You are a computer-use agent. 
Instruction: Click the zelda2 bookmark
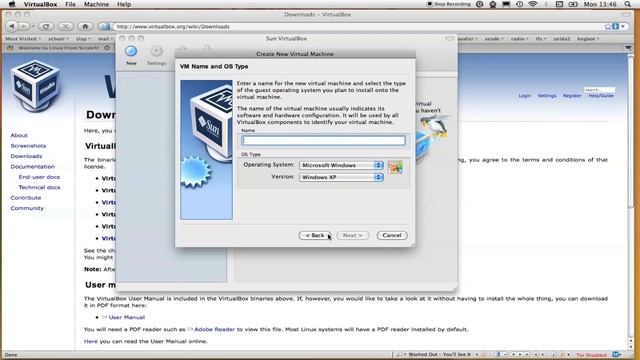point(562,39)
